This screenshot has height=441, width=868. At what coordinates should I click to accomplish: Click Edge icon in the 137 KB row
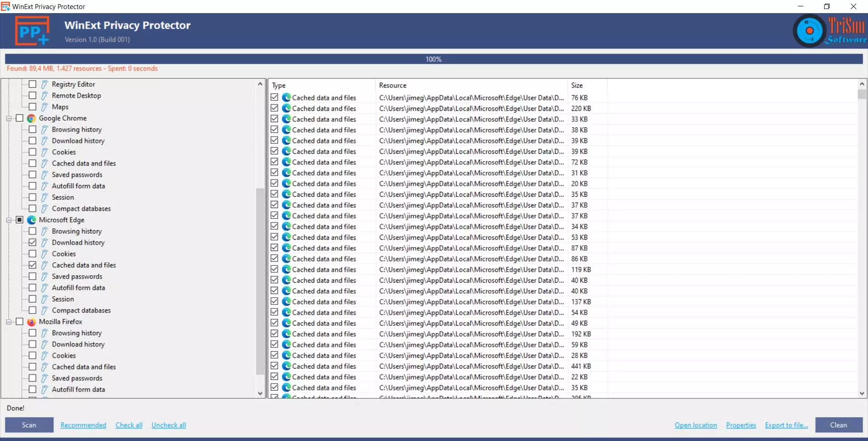(286, 302)
